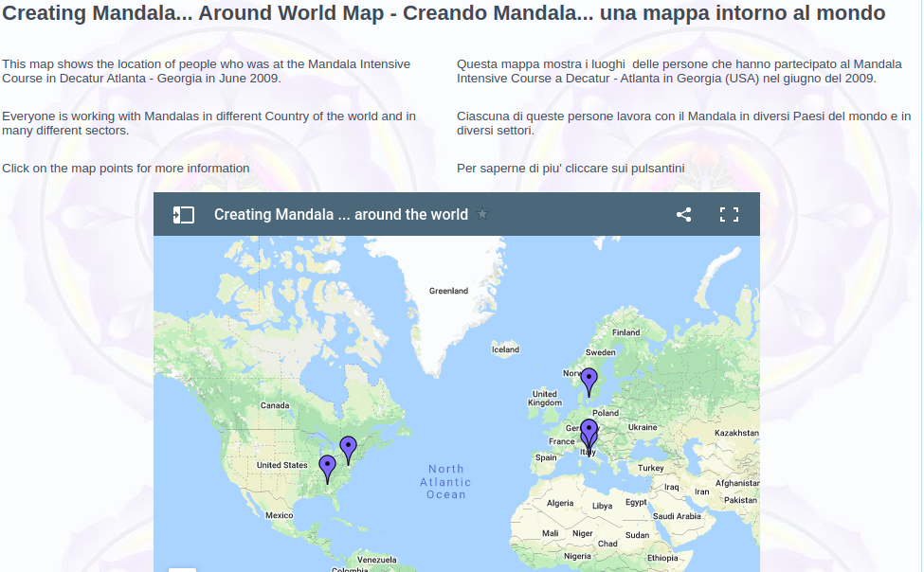Click the paragraph starting 'Ciascuna di queste persone'
This screenshot has height=572, width=924.
[683, 123]
